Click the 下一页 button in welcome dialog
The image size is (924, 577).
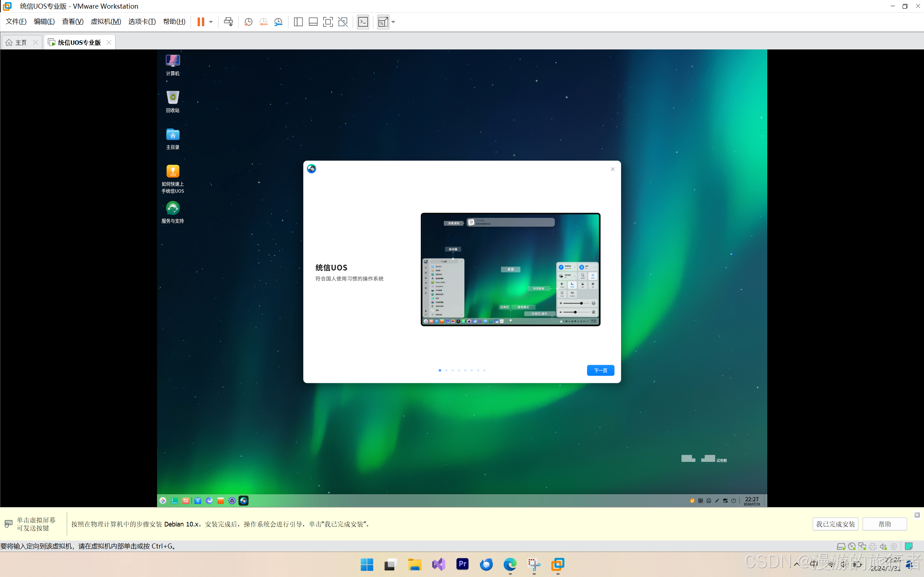[x=600, y=371]
